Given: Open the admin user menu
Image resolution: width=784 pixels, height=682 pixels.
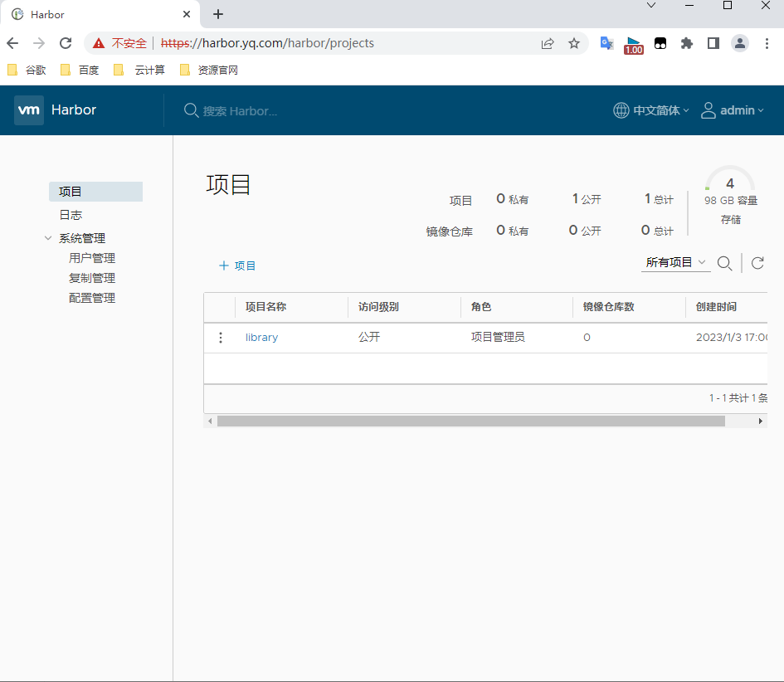Looking at the screenshot, I should click(733, 110).
